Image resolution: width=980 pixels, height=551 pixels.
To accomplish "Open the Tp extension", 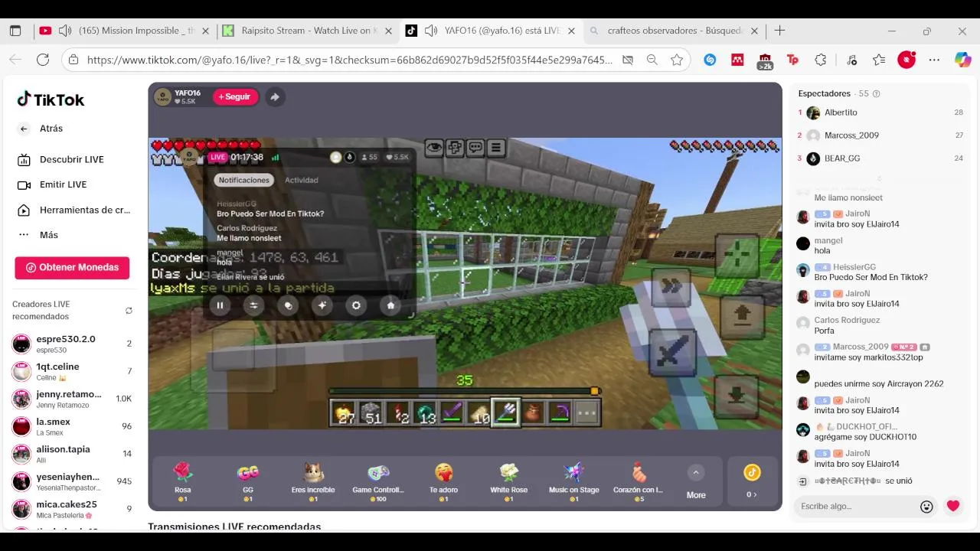I will click(792, 60).
